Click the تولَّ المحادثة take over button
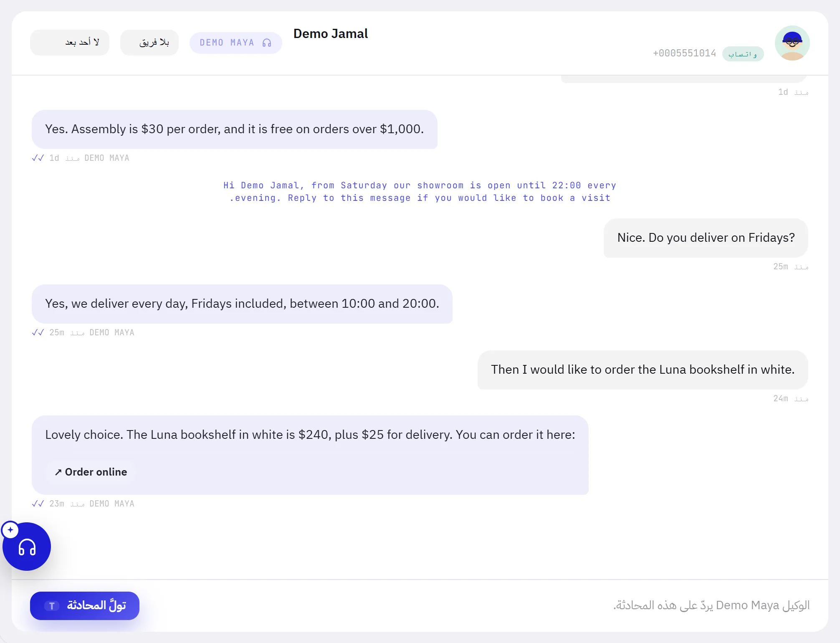The width and height of the screenshot is (840, 643). click(x=85, y=605)
